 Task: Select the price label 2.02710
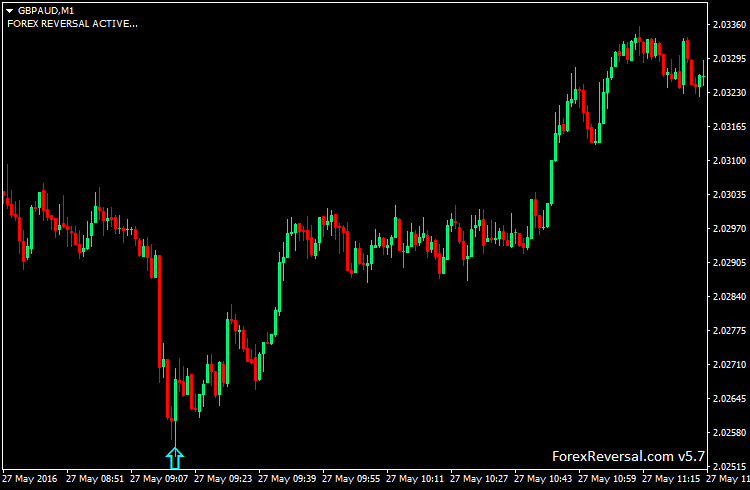pos(729,364)
